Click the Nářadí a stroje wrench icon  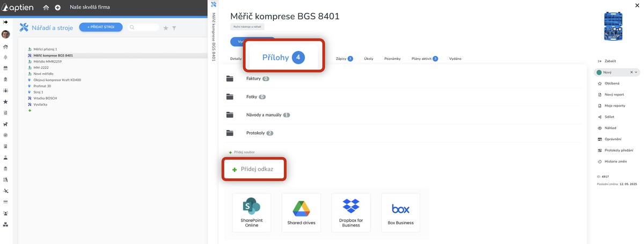[x=23, y=27]
